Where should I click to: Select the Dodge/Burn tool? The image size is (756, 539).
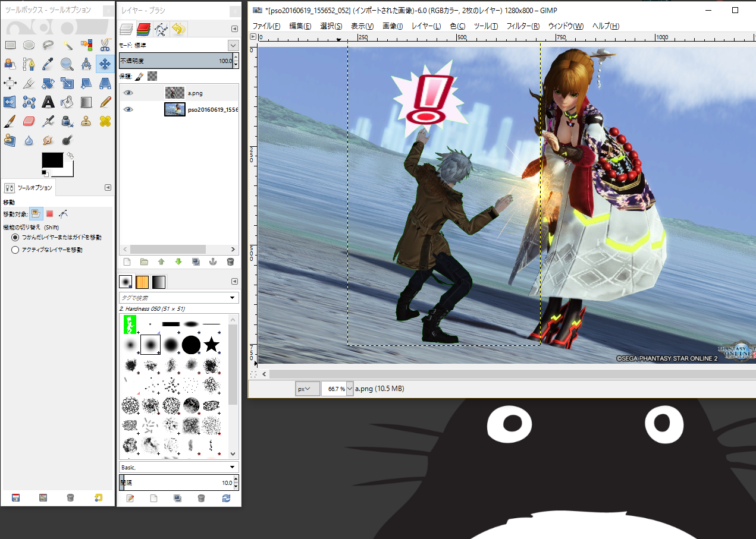coord(67,140)
